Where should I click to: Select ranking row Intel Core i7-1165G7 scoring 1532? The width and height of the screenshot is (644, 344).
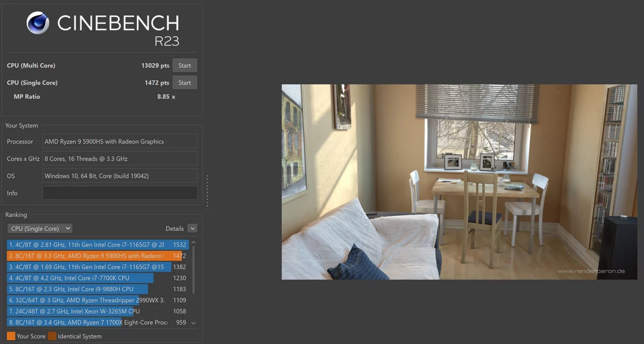point(98,245)
